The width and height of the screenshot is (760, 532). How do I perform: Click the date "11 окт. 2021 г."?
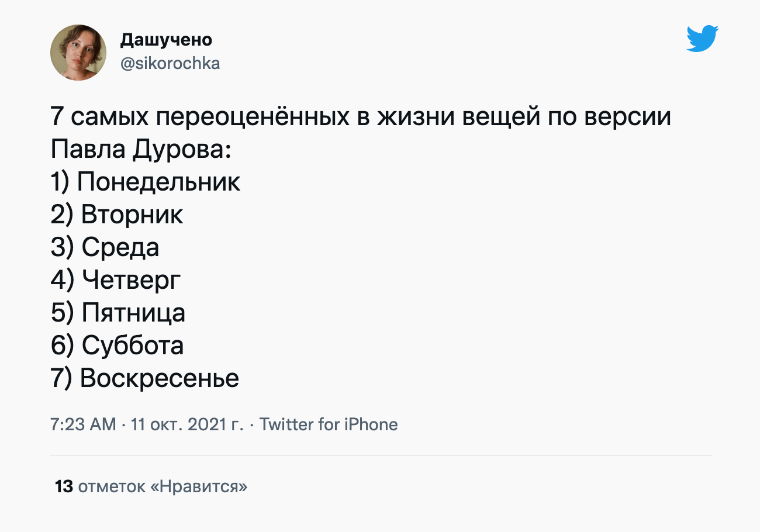pyautogui.click(x=187, y=424)
